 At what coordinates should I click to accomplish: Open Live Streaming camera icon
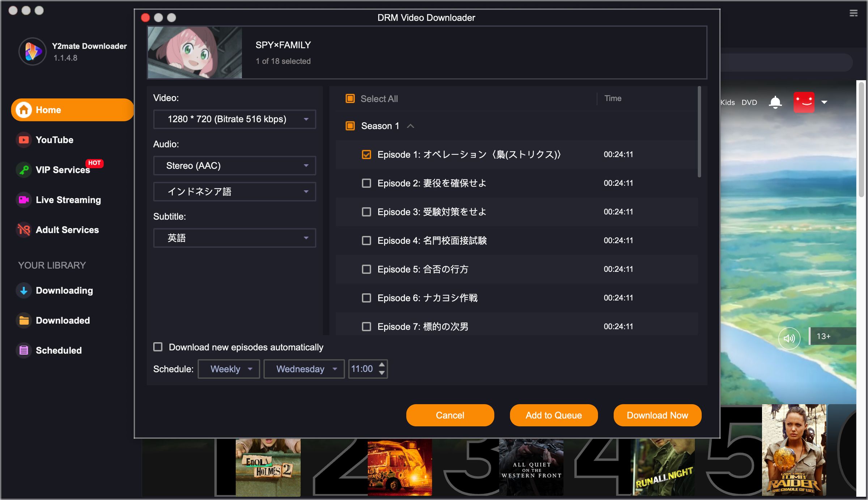tap(24, 200)
